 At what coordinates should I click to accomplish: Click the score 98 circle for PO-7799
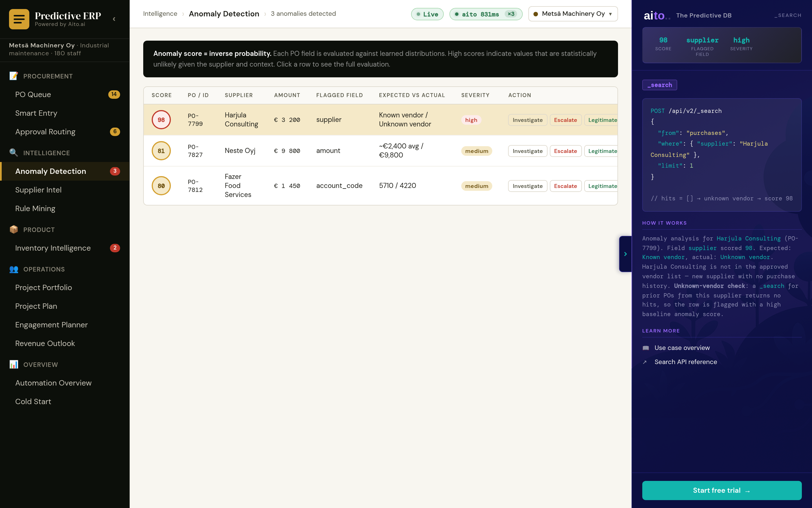click(161, 120)
